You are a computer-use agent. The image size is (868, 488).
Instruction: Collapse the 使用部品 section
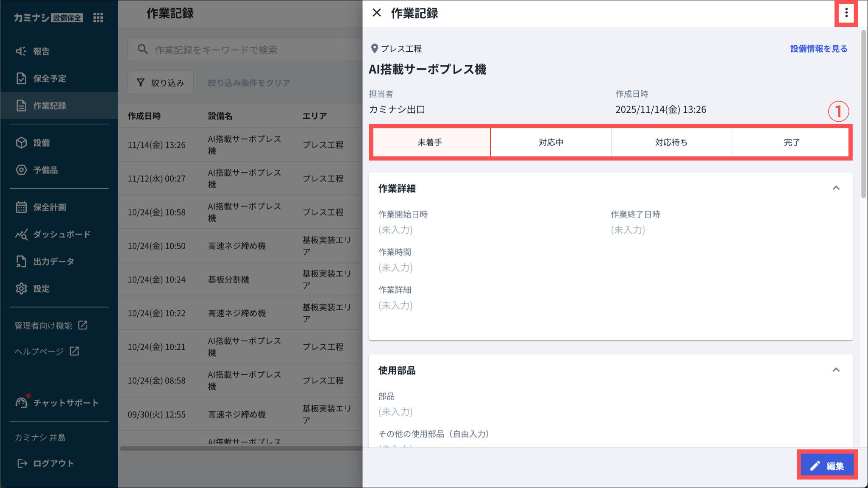tap(836, 370)
